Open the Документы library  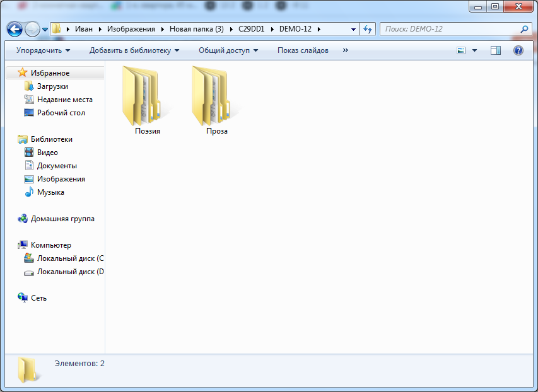click(57, 166)
